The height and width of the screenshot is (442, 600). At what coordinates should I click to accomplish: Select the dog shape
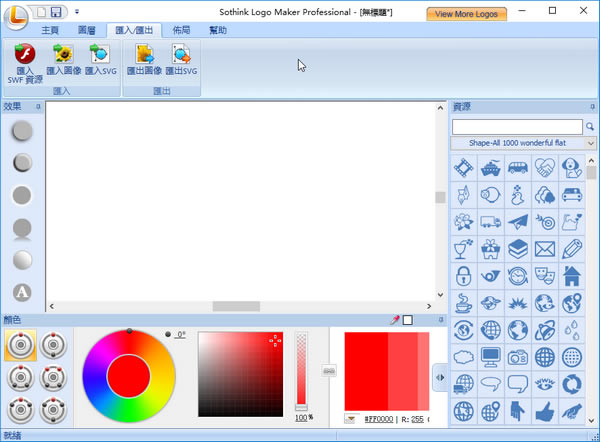(572, 168)
